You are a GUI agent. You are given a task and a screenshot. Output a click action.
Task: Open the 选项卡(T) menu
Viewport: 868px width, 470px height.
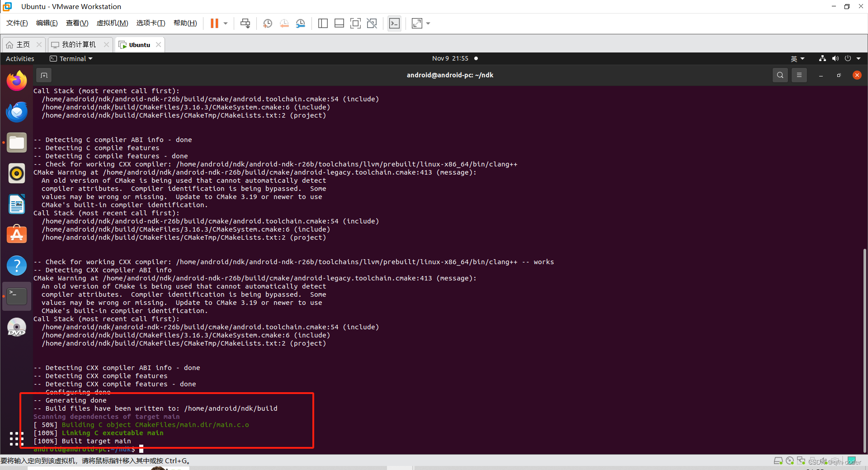point(151,23)
